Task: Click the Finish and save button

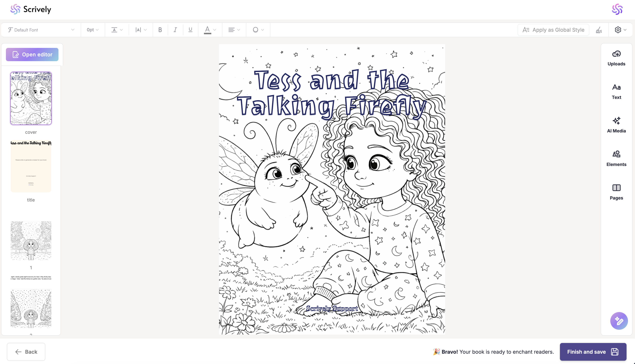Action: click(593, 352)
